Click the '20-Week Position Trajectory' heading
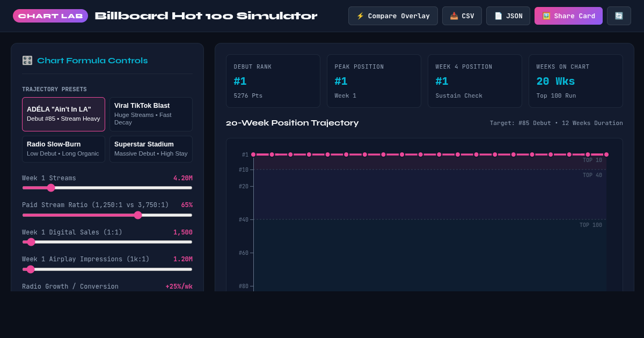Image resolution: width=644 pixels, height=338 pixels. (x=292, y=123)
